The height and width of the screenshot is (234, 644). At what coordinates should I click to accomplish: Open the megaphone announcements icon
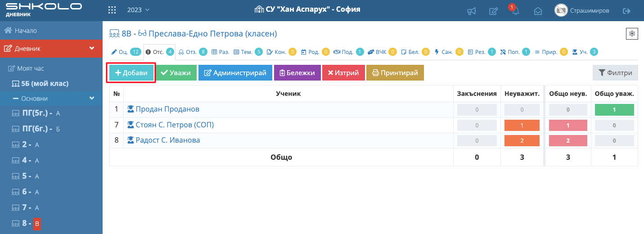tap(472, 11)
